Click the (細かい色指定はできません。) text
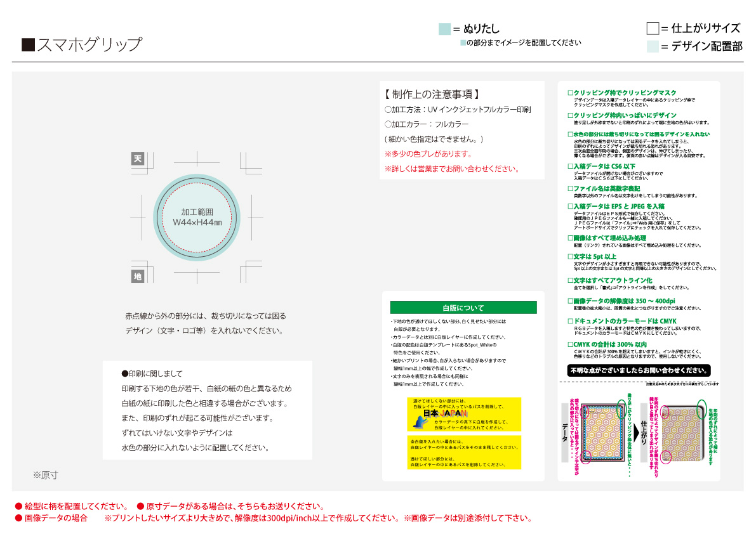Viewport: 756px width, 534px height. pos(434,139)
